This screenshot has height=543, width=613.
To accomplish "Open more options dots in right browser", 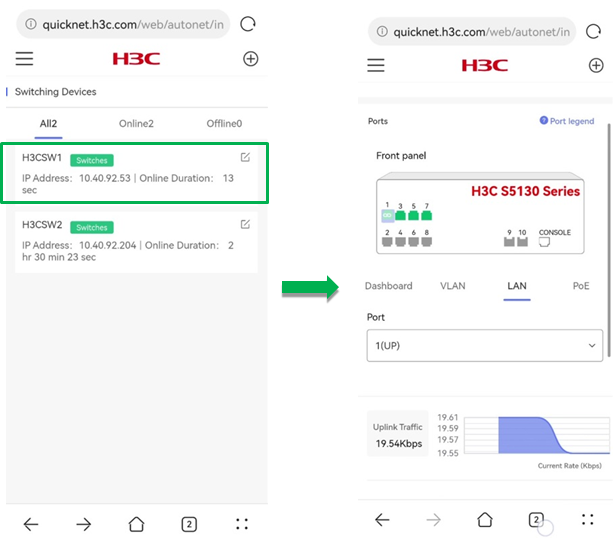I will [588, 520].
